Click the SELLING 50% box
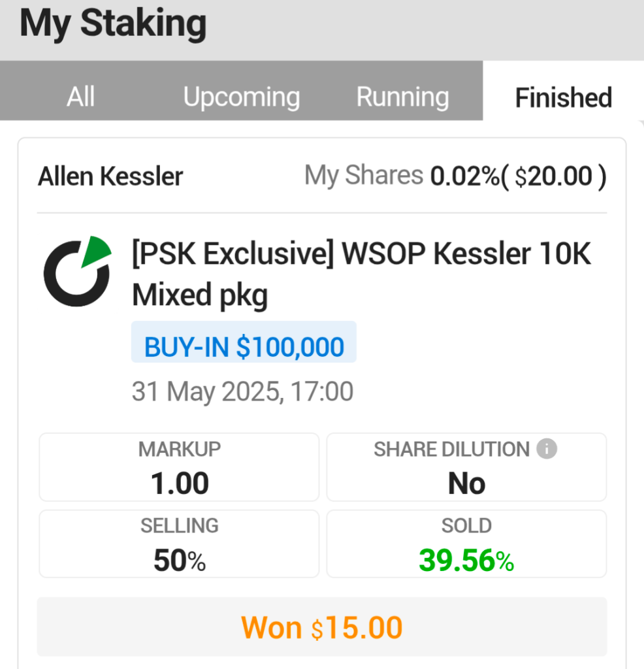Viewport: 644px width, 669px height. coord(179,544)
